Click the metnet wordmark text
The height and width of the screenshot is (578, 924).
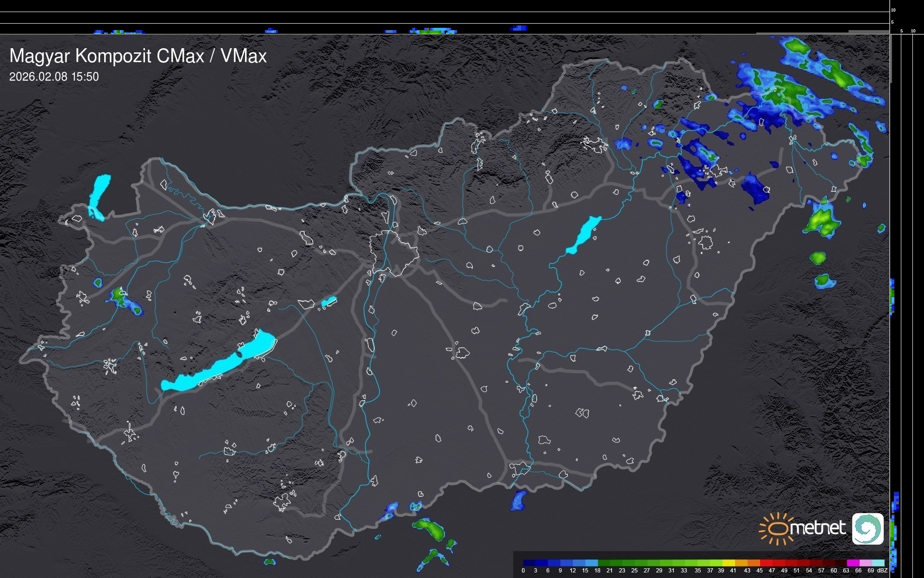pos(817,528)
